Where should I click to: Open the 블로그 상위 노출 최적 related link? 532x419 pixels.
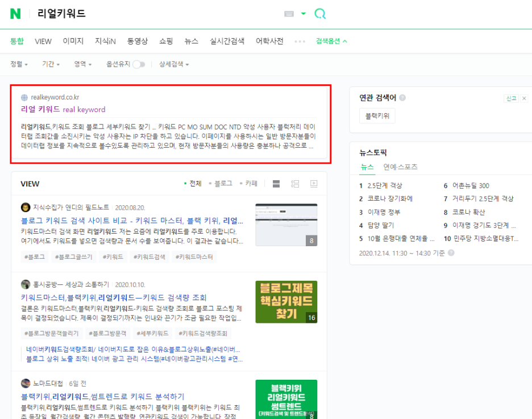(134, 359)
